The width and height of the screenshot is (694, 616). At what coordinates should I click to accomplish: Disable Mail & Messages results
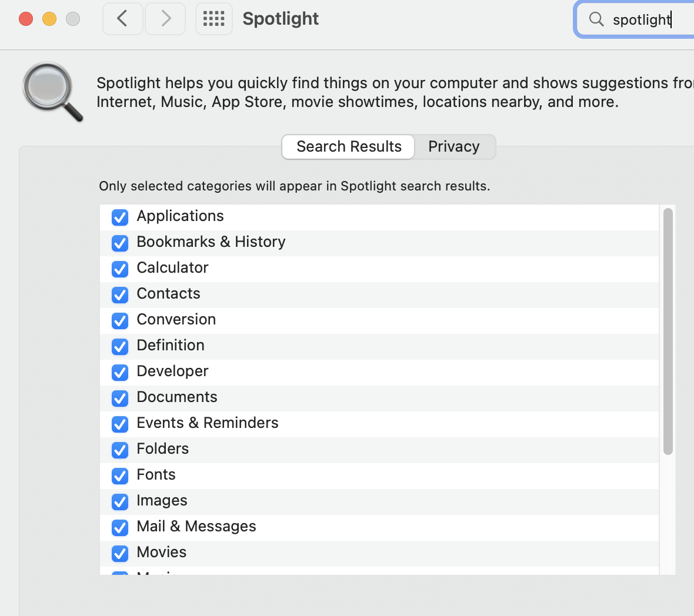[x=120, y=527]
